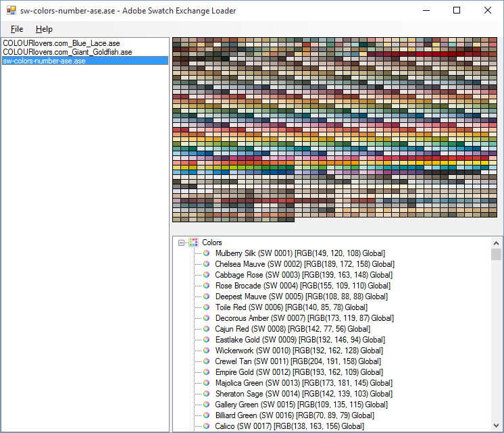Select Wickerwork (SW 0010) entry
This screenshot has height=433, width=504.
pos(299,351)
